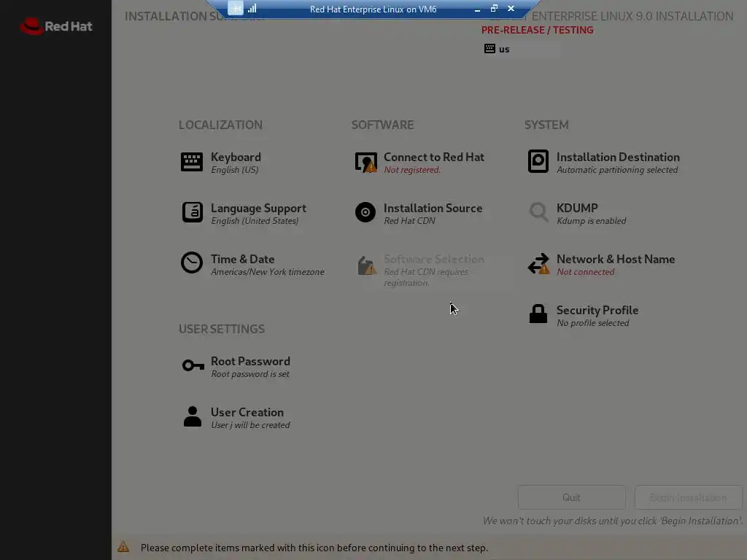Click 'No profile selected' text

tap(592, 323)
